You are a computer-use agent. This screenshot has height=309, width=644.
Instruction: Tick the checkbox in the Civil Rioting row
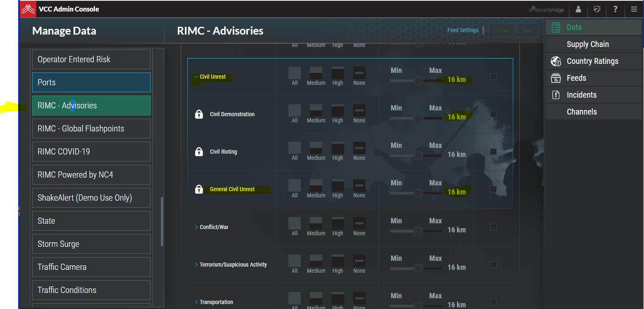[493, 152]
